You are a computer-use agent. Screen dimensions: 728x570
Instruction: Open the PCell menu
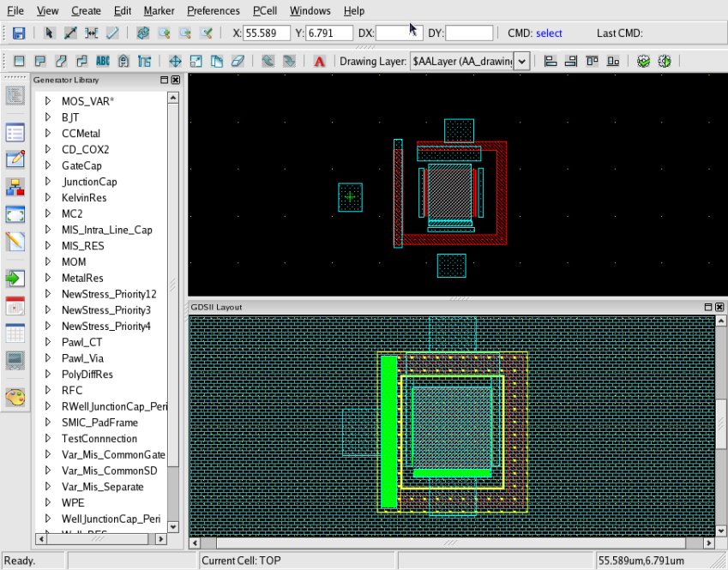[264, 11]
